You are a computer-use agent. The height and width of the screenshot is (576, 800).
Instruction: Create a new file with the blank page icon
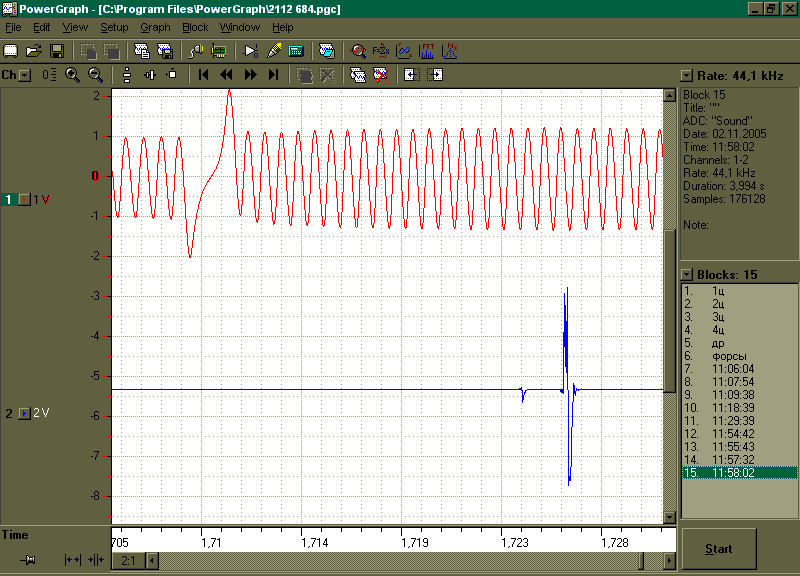11,51
